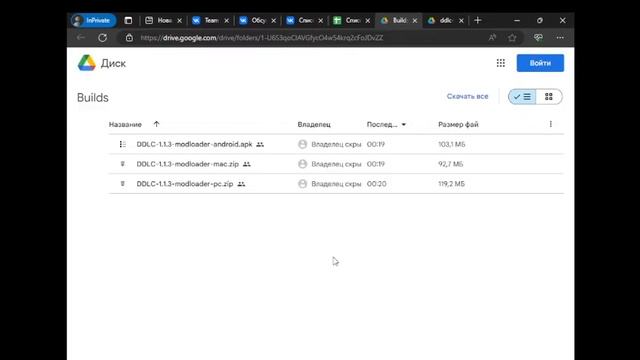Open DDLC-1.1.3-modloader-android.apk
Viewport: 640px width, 360px height.
[194, 144]
